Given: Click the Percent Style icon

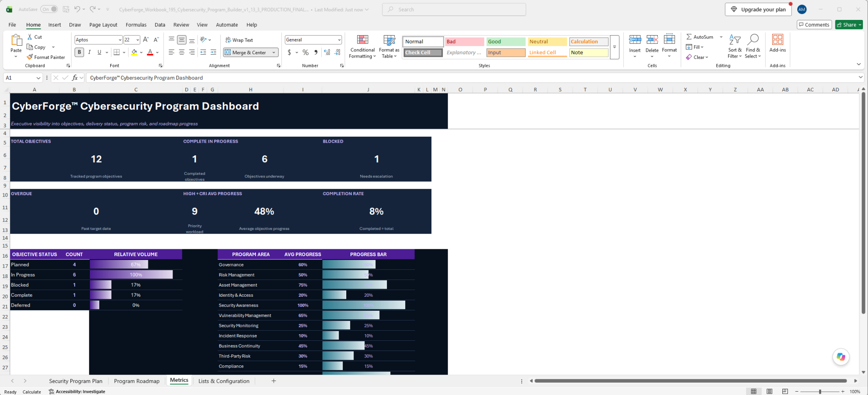Looking at the screenshot, I should (306, 52).
